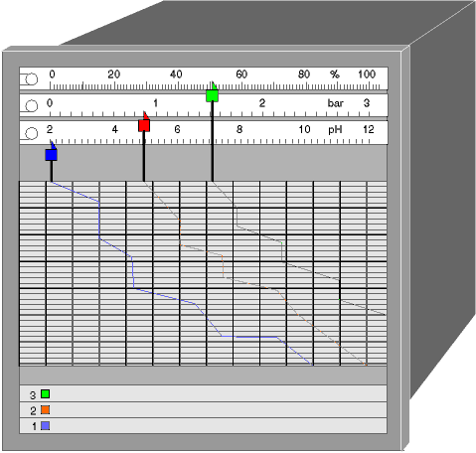Screen dimensions: 476x453
Task: Click the '100' value on percent scale
Action: pyautogui.click(x=367, y=75)
